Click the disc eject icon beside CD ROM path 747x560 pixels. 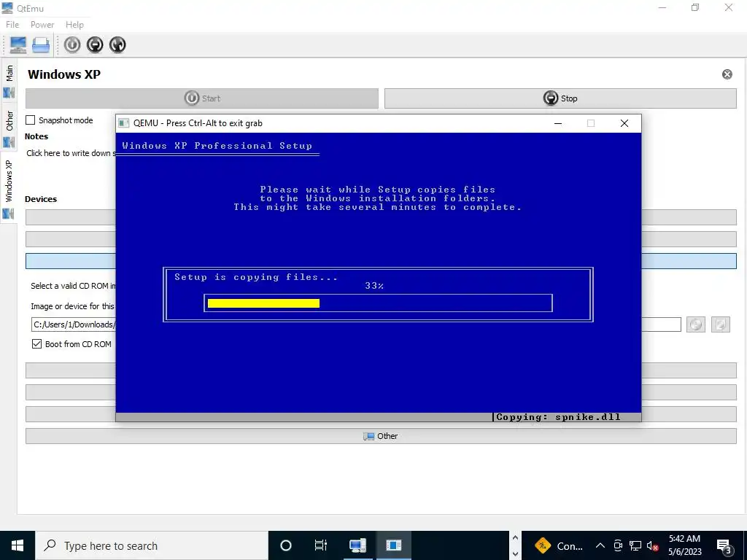click(x=695, y=324)
